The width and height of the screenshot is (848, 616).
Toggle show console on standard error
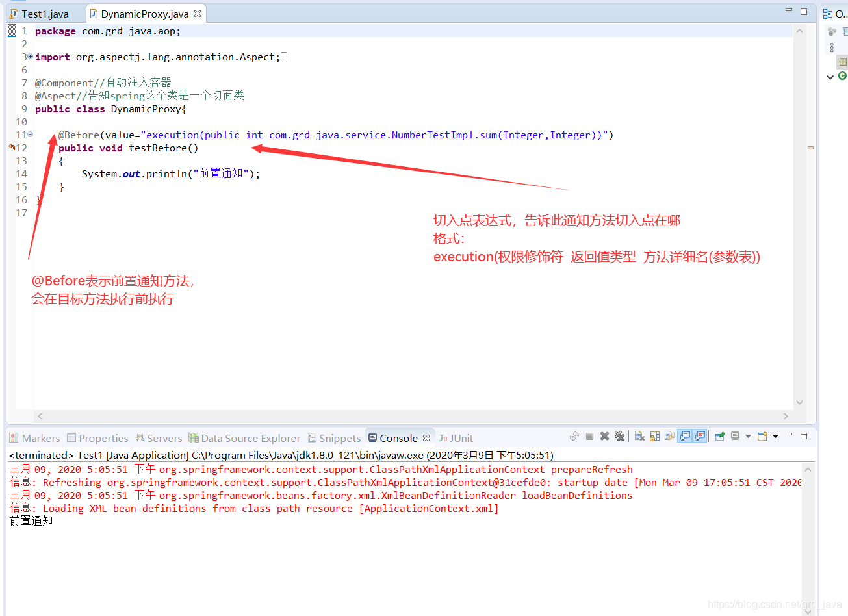click(700, 436)
